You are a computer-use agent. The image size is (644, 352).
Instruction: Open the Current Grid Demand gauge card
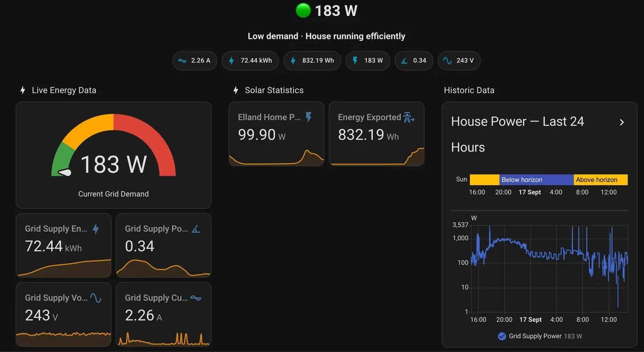pos(114,155)
